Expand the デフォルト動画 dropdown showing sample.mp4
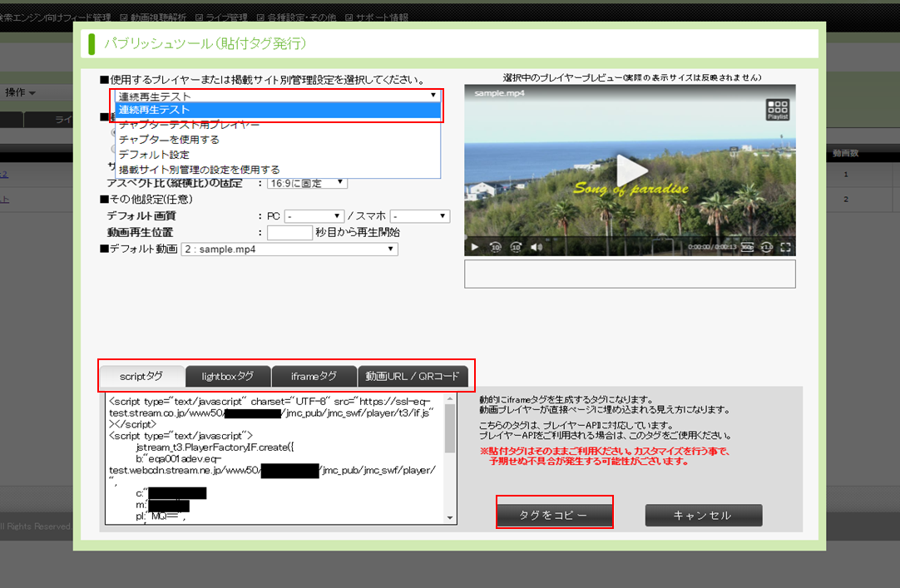900x588 pixels. coord(289,249)
